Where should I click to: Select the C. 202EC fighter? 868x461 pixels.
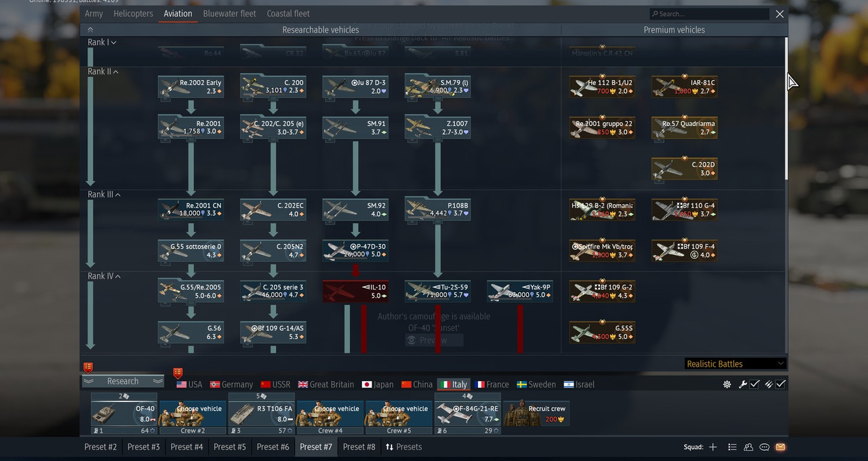tap(273, 209)
